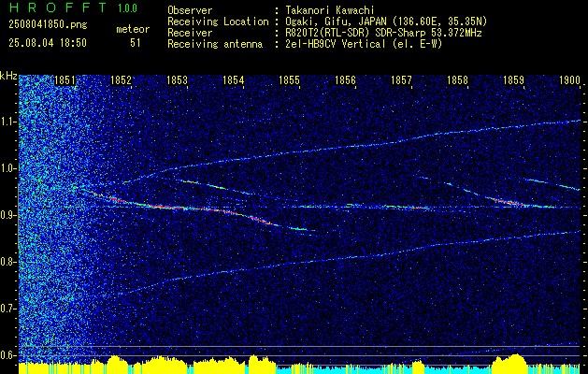Click the Receiving antenna label
Viewport: 588px width, 374px height.
tap(215, 44)
